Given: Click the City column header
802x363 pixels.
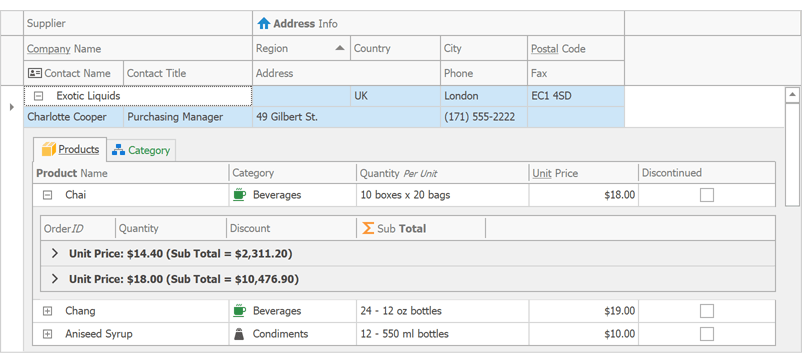Looking at the screenshot, I should click(484, 49).
